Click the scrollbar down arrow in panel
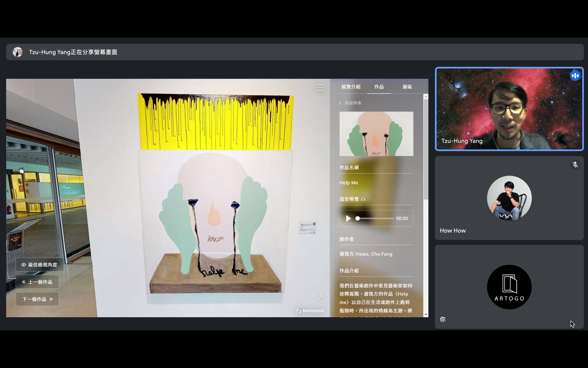Screen dimensions: 588x368 [426, 314]
